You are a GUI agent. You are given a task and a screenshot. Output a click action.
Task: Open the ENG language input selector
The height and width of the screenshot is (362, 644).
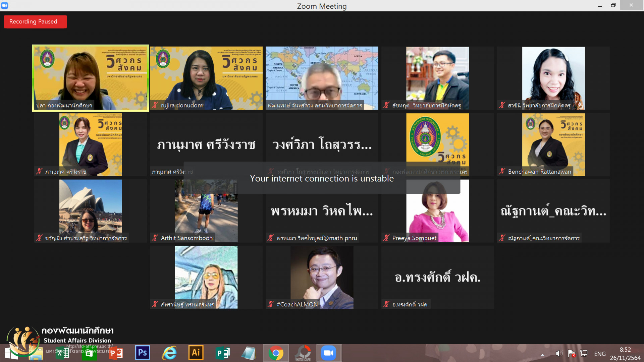[x=600, y=354]
